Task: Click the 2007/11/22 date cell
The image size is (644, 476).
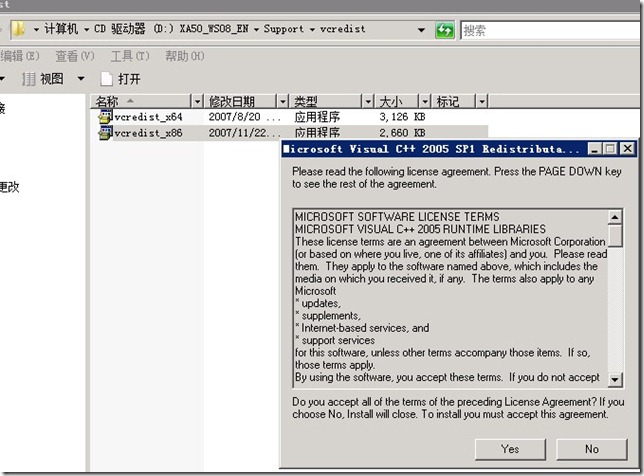Action: click(x=244, y=133)
